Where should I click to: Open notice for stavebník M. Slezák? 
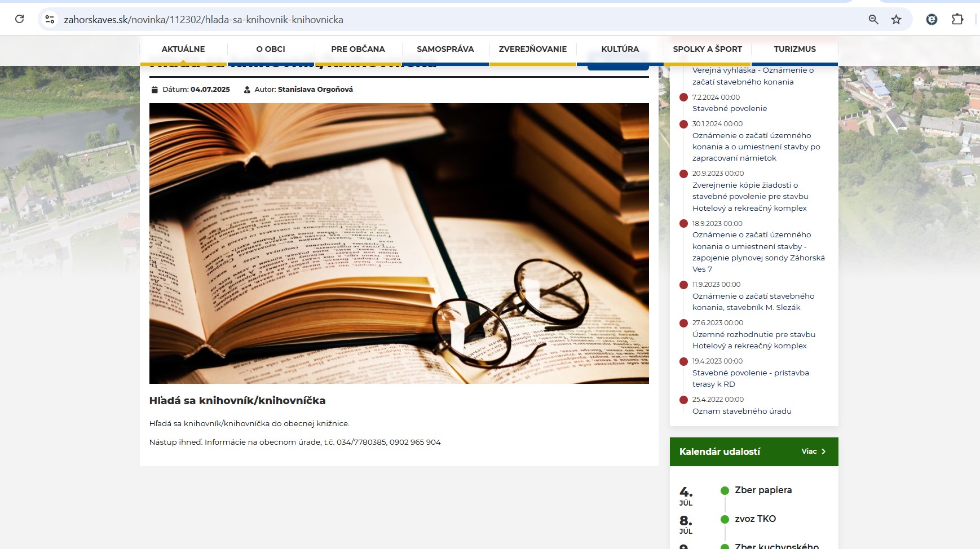tap(753, 302)
